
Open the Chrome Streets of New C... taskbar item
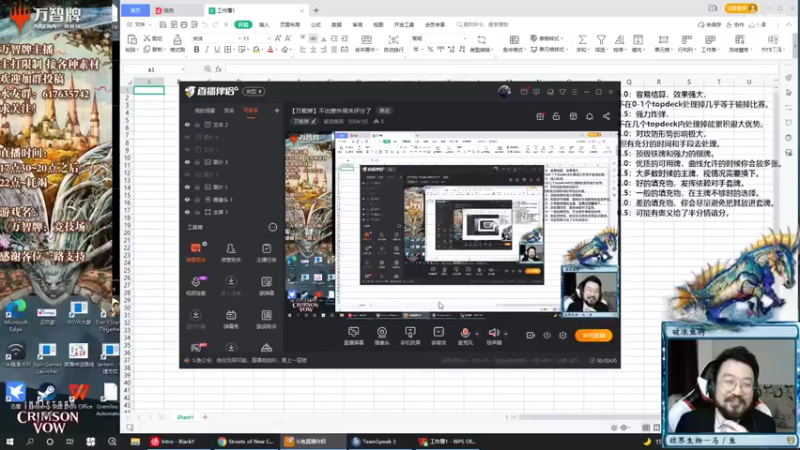click(x=245, y=441)
